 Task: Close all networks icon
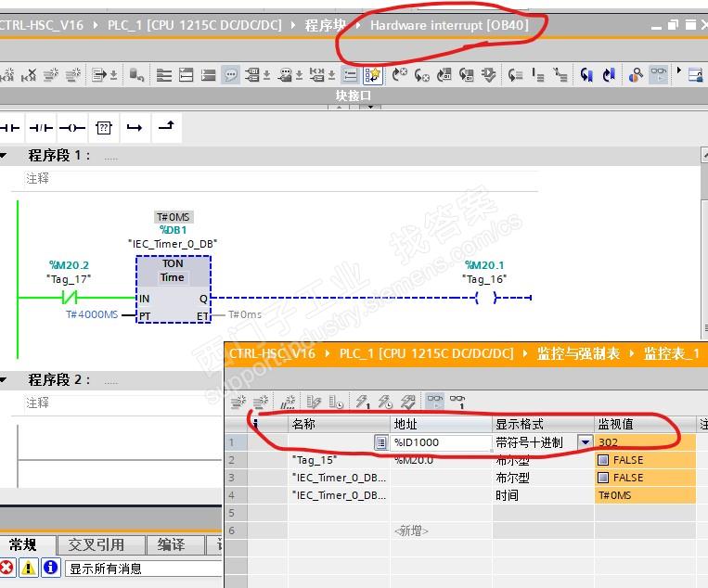pyautogui.click(x=208, y=75)
